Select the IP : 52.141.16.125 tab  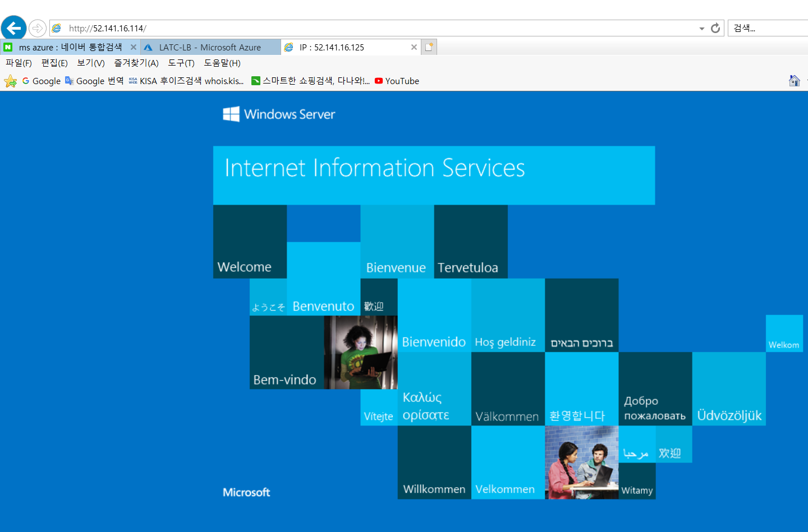point(351,47)
